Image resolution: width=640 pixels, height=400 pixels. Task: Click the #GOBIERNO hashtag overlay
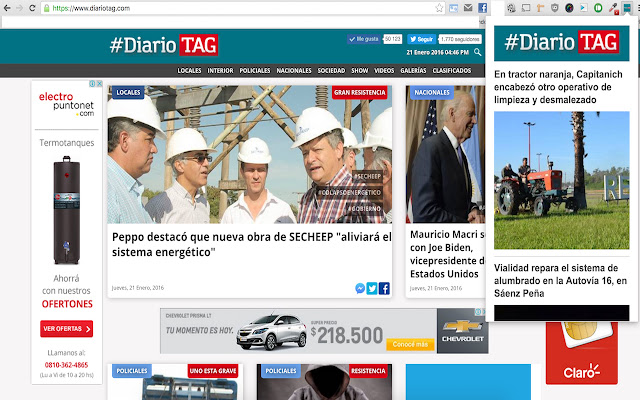pos(364,209)
